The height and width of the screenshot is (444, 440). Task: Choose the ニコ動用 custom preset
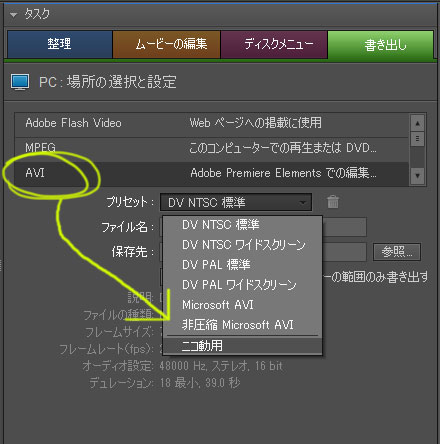pos(243,346)
